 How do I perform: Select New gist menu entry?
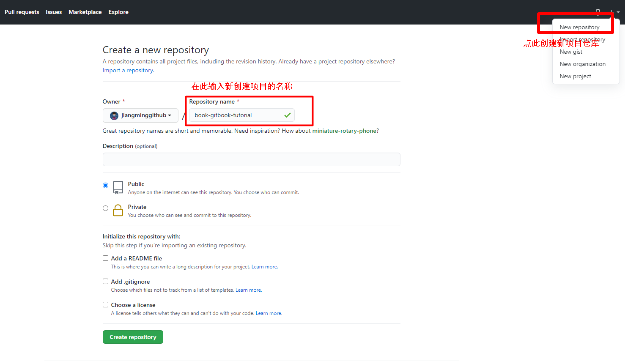tap(571, 52)
